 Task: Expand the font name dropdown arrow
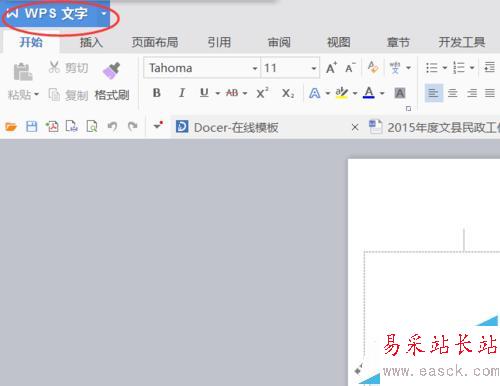(255, 68)
